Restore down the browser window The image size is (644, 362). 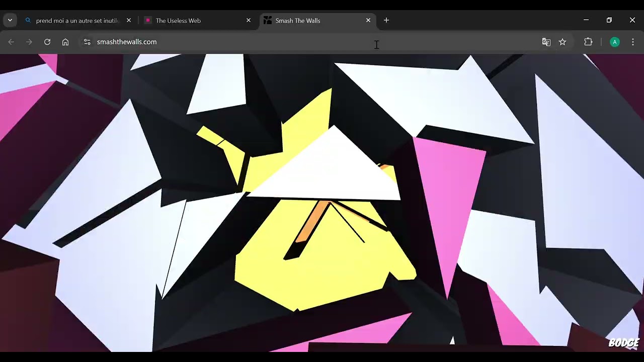[x=609, y=20]
